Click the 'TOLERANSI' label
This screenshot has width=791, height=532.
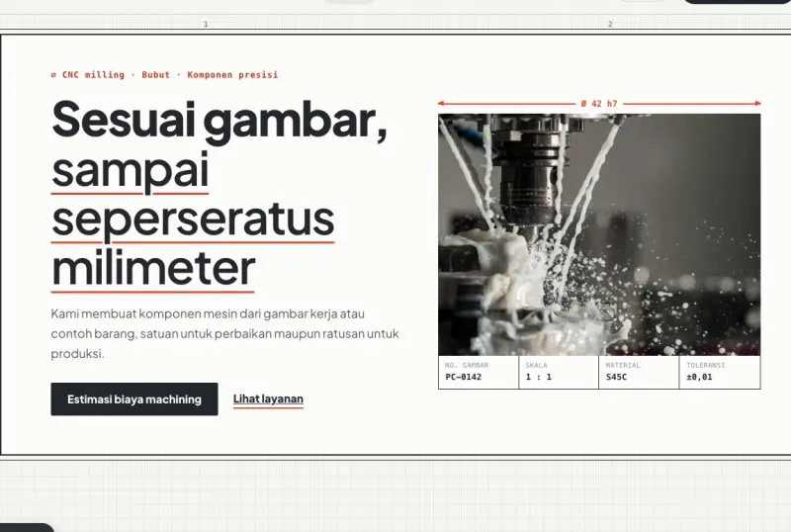pyautogui.click(x=705, y=365)
